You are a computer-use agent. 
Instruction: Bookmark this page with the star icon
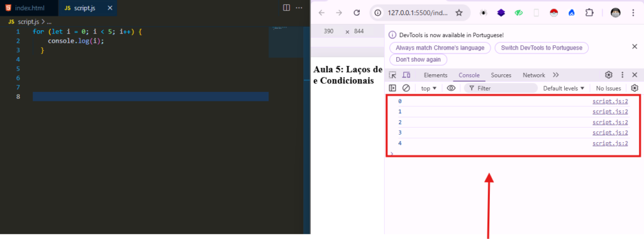pyautogui.click(x=458, y=13)
